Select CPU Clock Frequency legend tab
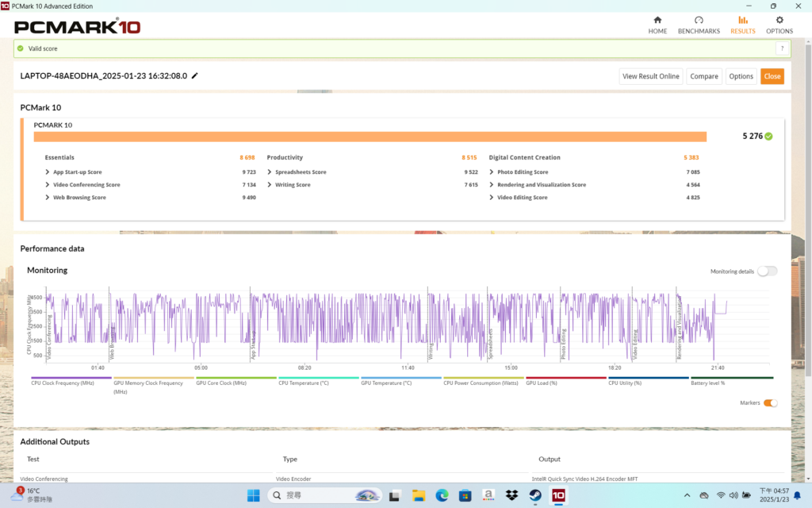 71,381
